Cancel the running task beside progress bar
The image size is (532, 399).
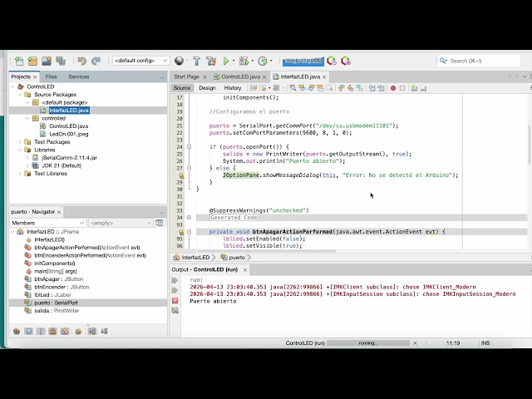click(x=415, y=343)
